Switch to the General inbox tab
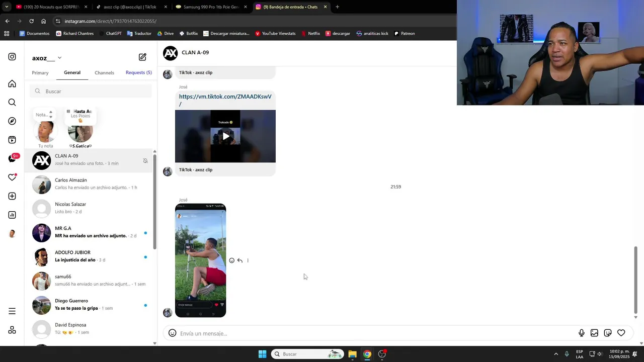 (72, 72)
